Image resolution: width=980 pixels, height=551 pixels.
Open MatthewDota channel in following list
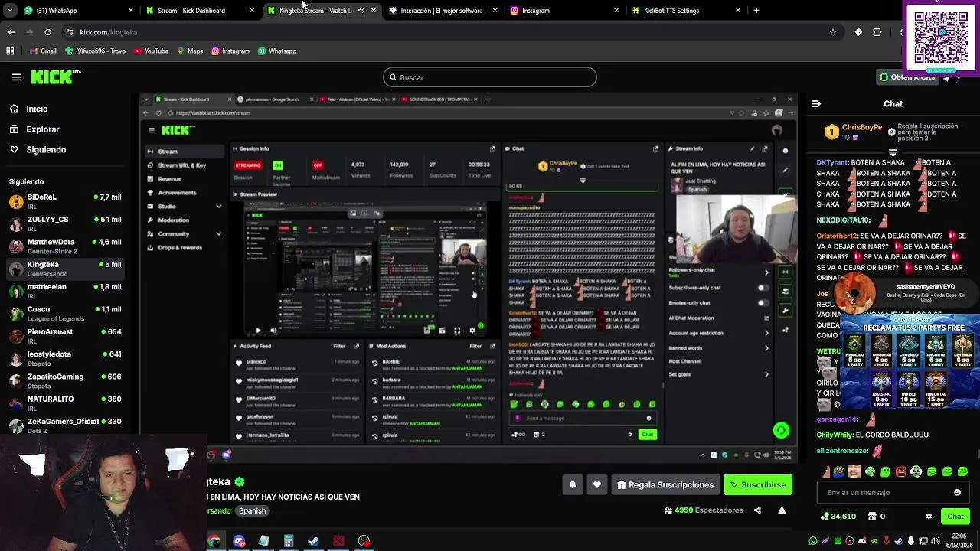click(x=65, y=246)
